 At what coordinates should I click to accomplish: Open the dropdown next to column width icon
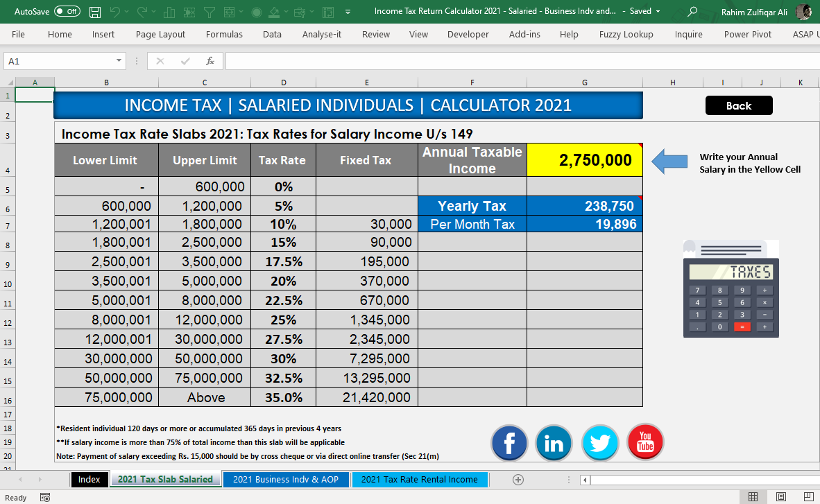pos(241,12)
